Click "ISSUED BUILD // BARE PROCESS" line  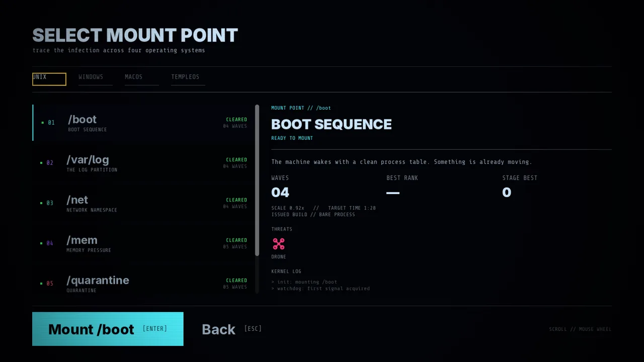coord(313,215)
